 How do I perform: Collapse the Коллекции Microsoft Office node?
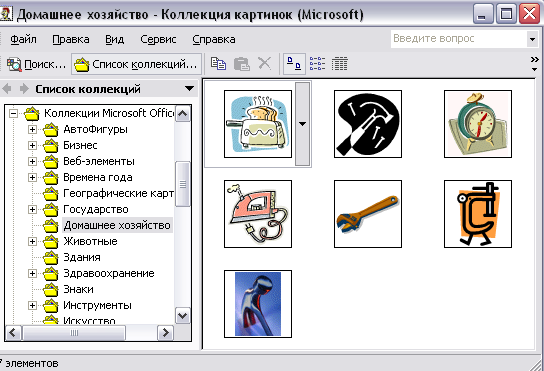[x=13, y=113]
